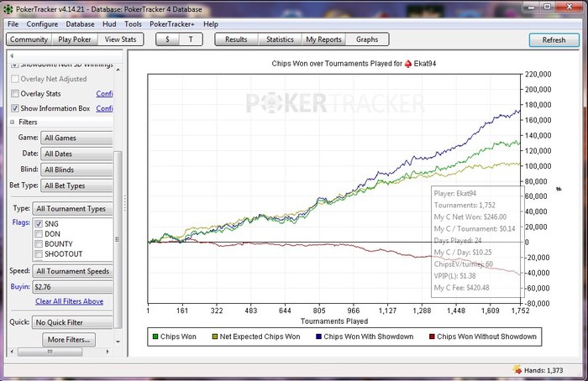The width and height of the screenshot is (588, 381).
Task: Click the hands lightning icon in status bar
Action: (x=517, y=370)
